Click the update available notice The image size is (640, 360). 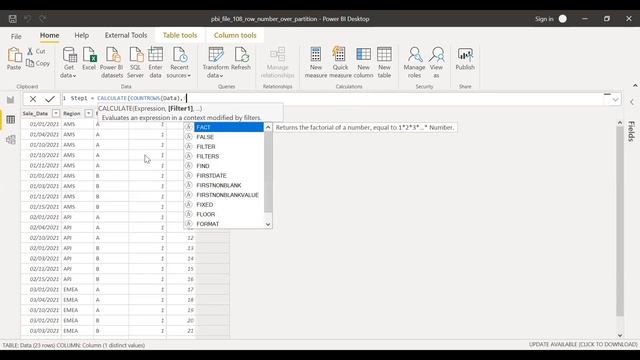[583, 344]
